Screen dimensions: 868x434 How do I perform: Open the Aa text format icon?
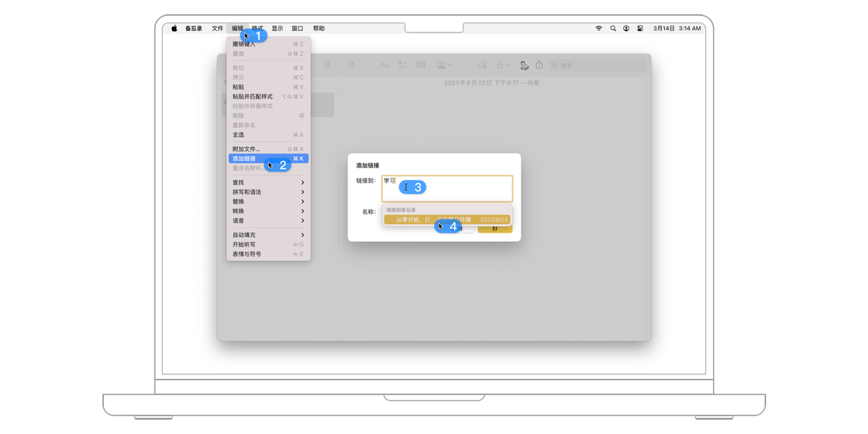[384, 65]
